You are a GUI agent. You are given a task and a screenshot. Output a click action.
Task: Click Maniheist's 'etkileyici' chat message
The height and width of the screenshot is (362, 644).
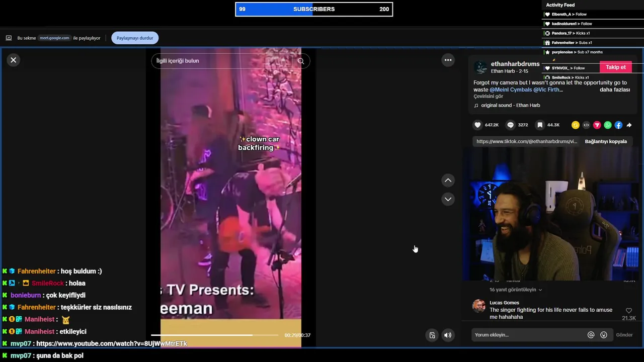73,331
